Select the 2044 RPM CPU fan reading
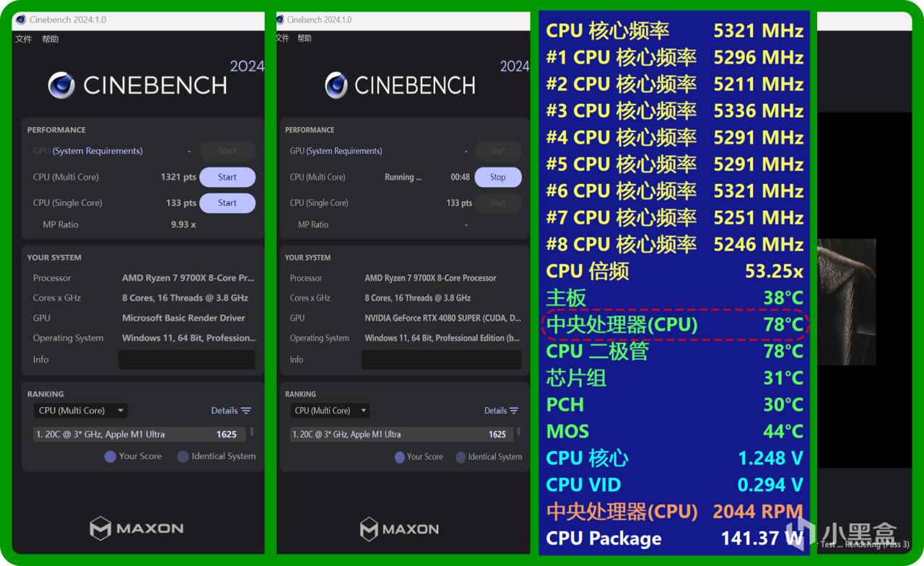The height and width of the screenshot is (566, 924). [x=674, y=511]
